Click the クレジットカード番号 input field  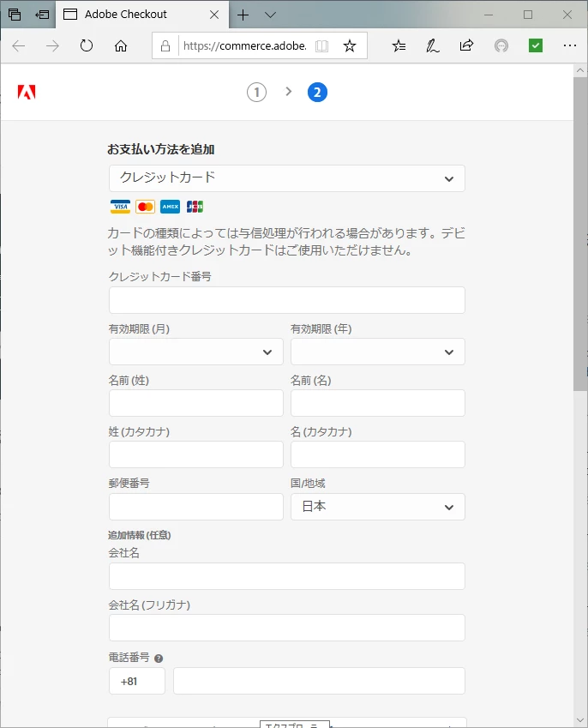(287, 300)
